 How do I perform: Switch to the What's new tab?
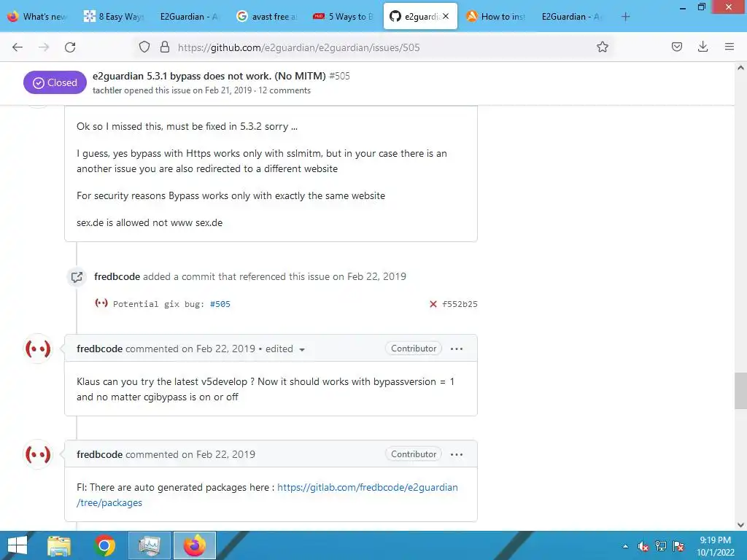pos(38,16)
